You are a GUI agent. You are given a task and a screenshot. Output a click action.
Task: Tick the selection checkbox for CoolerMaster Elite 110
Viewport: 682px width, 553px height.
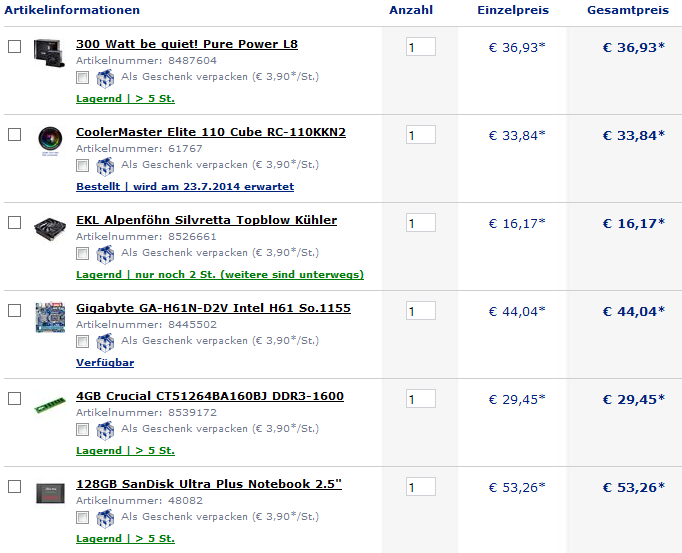pyautogui.click(x=14, y=134)
